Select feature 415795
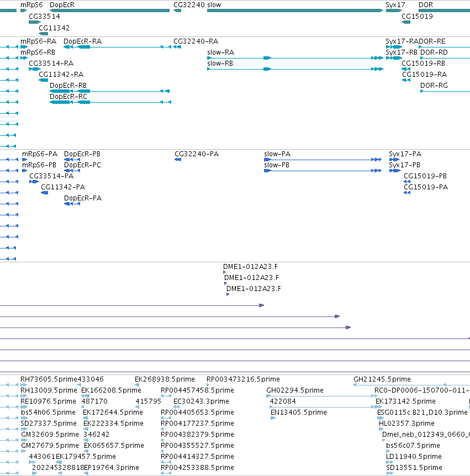The height and width of the screenshot is (476, 470). (148, 401)
